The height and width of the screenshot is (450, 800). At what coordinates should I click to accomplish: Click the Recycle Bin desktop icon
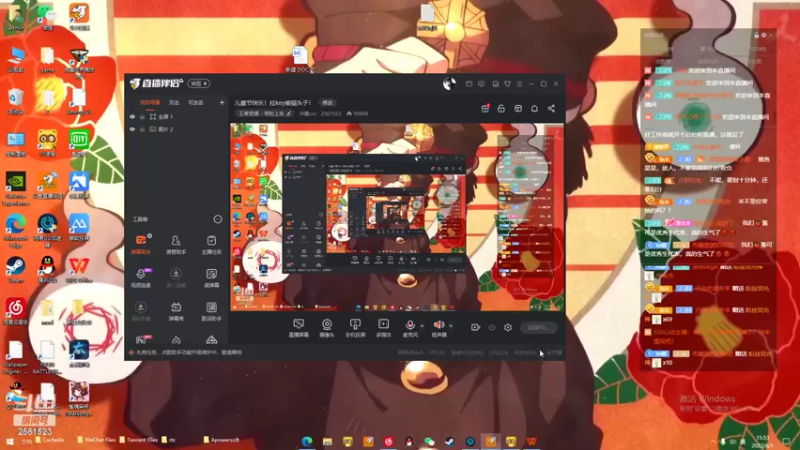coord(15,101)
